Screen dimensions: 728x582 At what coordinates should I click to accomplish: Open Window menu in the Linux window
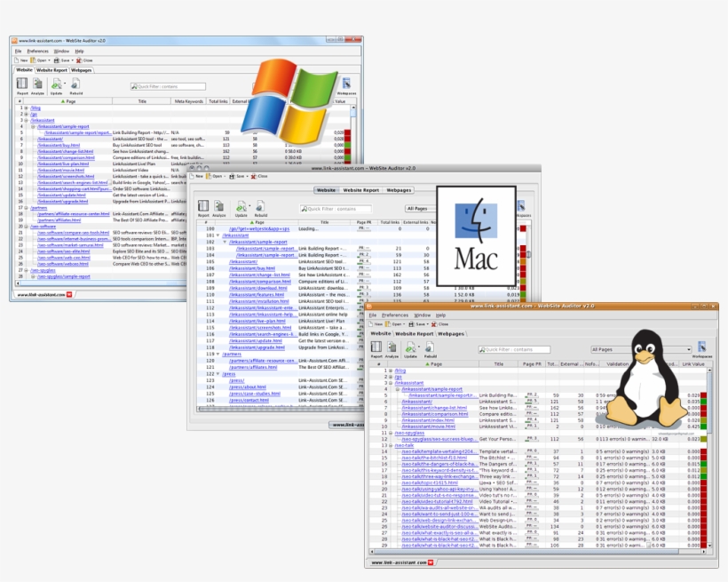point(422,315)
